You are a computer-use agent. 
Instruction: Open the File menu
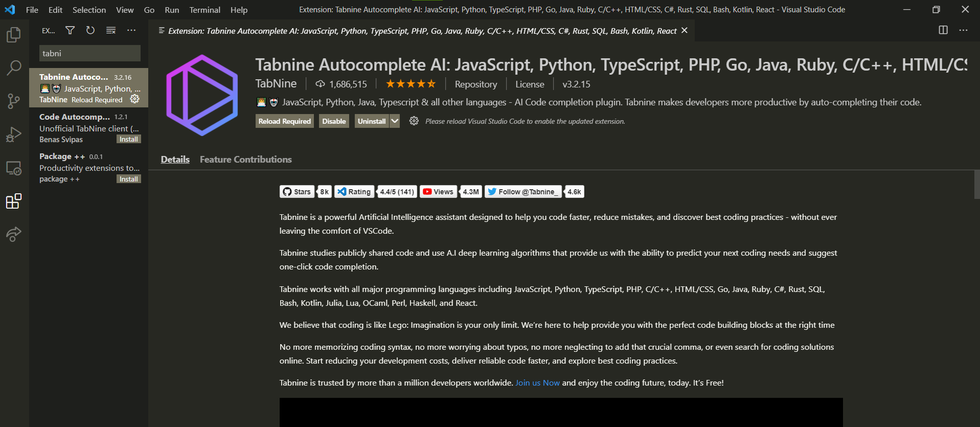[32, 10]
